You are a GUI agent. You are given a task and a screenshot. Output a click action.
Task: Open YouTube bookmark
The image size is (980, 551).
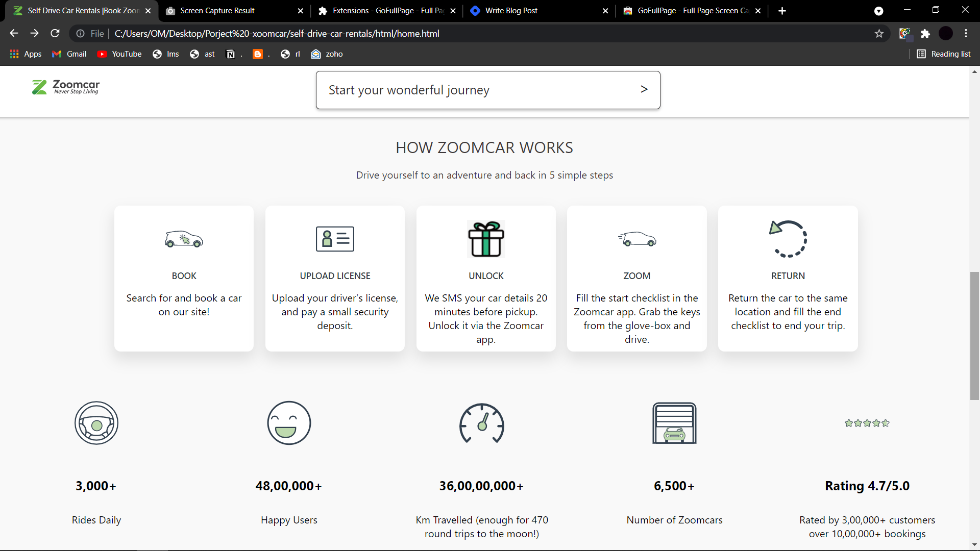[x=119, y=54]
